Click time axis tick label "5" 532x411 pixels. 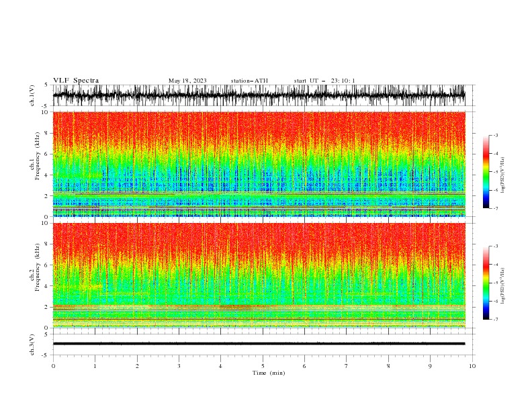tap(263, 366)
